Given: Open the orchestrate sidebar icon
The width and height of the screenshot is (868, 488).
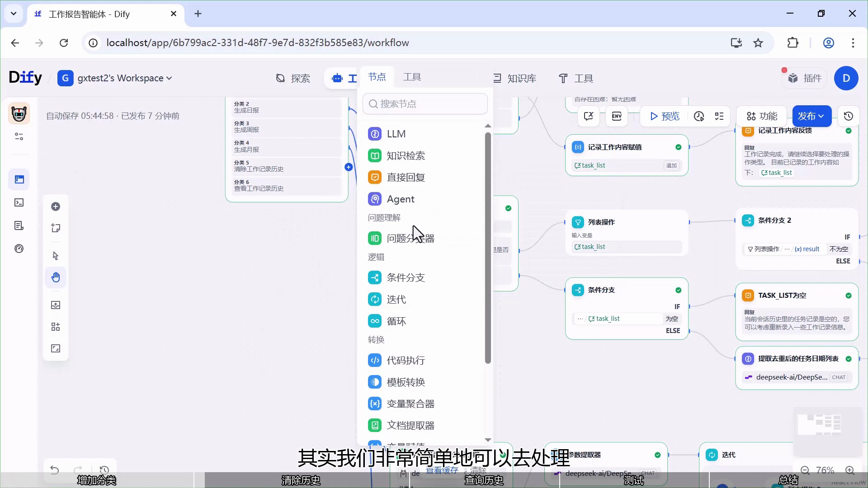Looking at the screenshot, I should (x=19, y=180).
